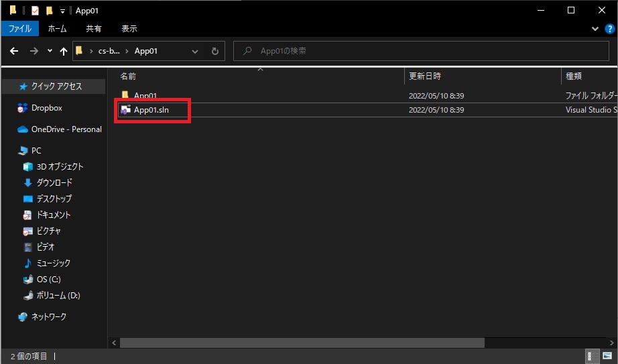Open the App01.sln solution file
This screenshot has height=364, width=618.
(x=151, y=110)
